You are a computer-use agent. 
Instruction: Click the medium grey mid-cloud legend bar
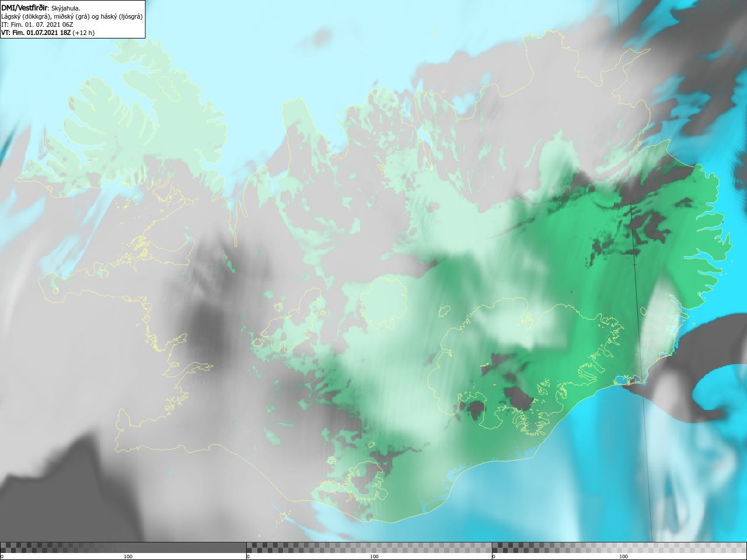click(x=369, y=547)
